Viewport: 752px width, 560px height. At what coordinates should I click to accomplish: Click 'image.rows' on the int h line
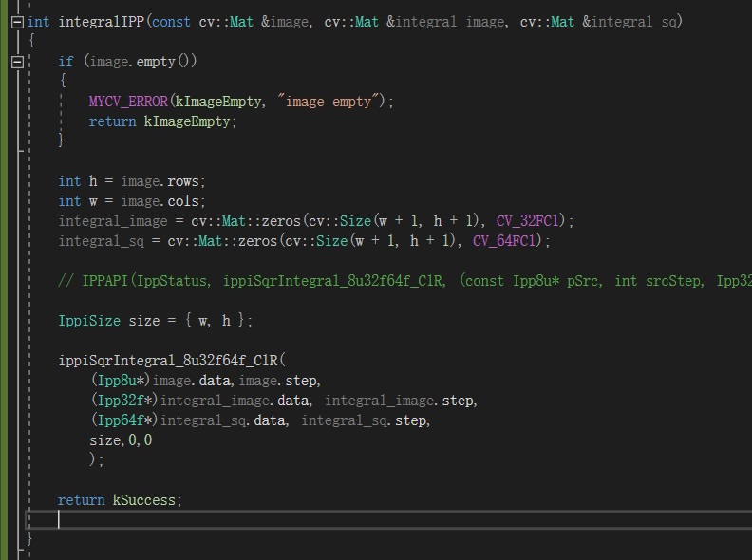tap(160, 181)
